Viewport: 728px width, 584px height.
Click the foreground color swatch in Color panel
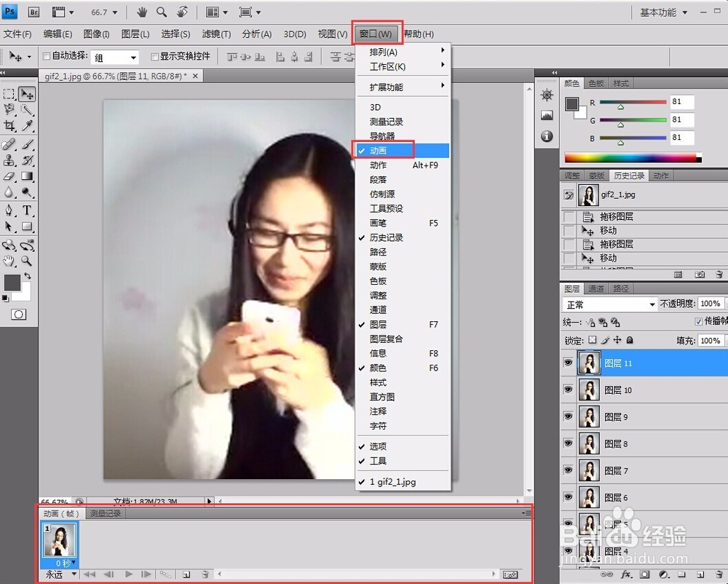point(571,103)
